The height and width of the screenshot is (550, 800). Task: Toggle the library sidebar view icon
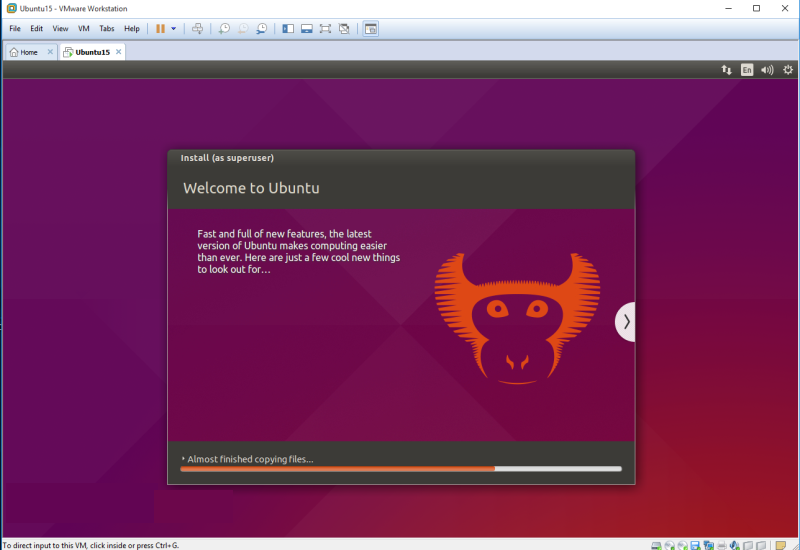coord(288,29)
